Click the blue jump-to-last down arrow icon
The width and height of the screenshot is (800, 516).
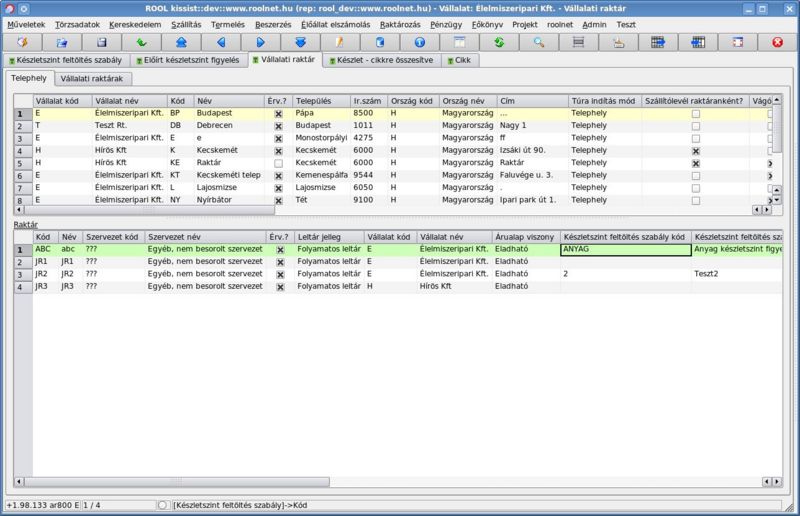(300, 42)
